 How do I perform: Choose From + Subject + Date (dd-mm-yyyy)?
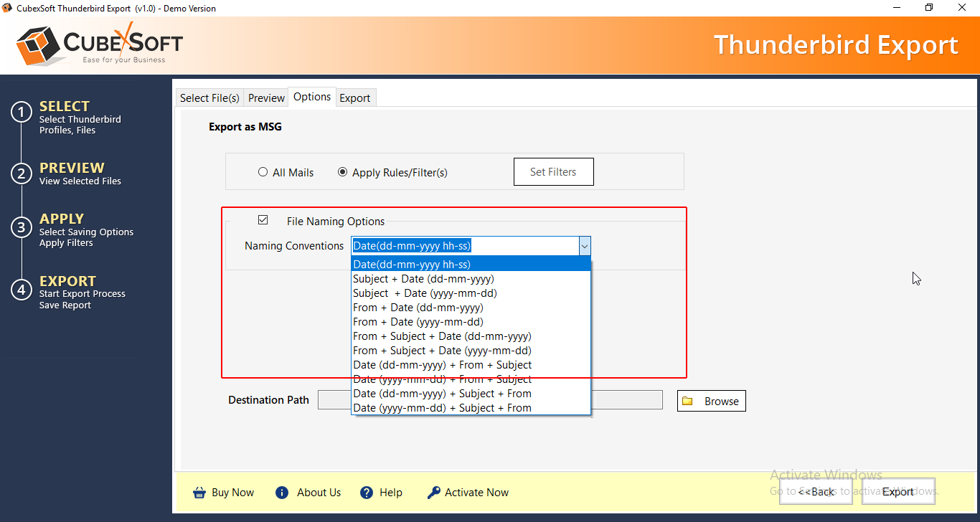tap(471, 336)
